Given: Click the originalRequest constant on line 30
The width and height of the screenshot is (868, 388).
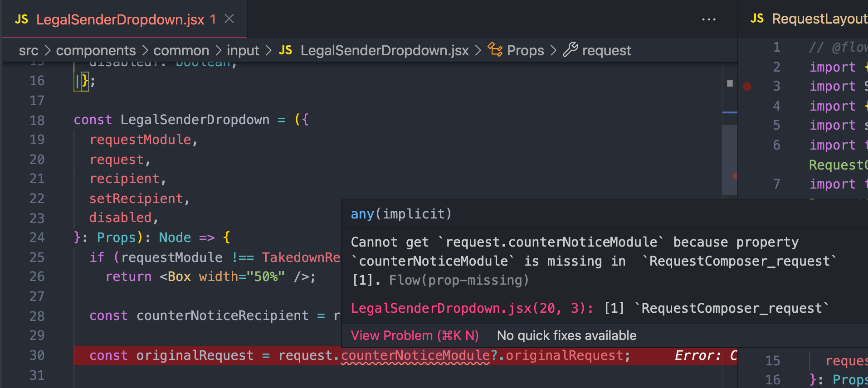Looking at the screenshot, I should coord(195,355).
